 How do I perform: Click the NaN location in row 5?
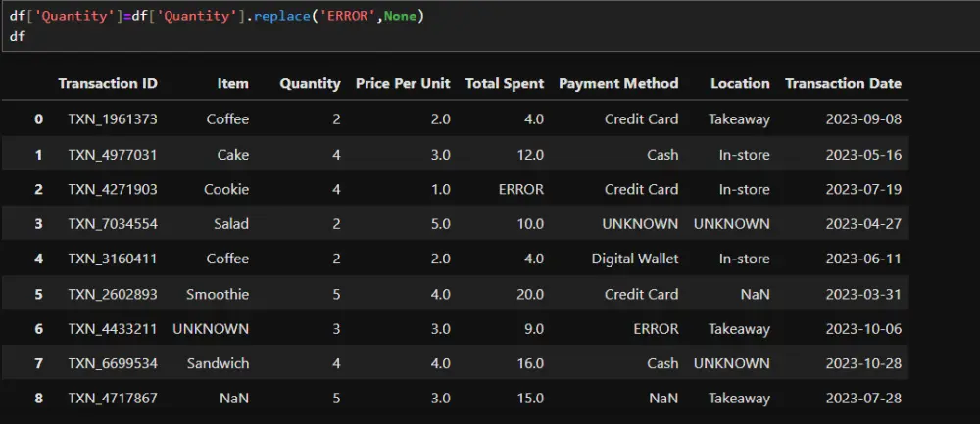(x=755, y=294)
